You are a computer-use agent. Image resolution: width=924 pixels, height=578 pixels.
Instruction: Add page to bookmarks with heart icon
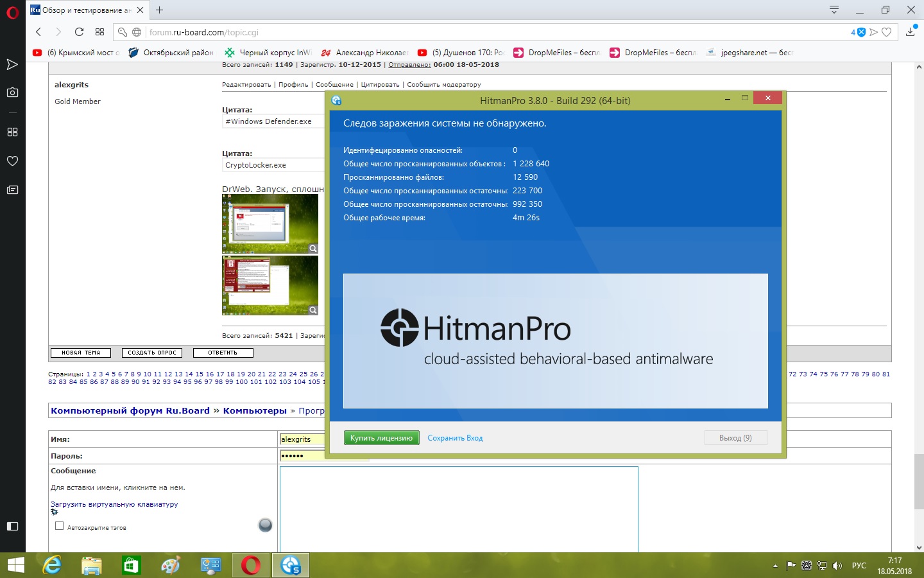click(x=887, y=32)
